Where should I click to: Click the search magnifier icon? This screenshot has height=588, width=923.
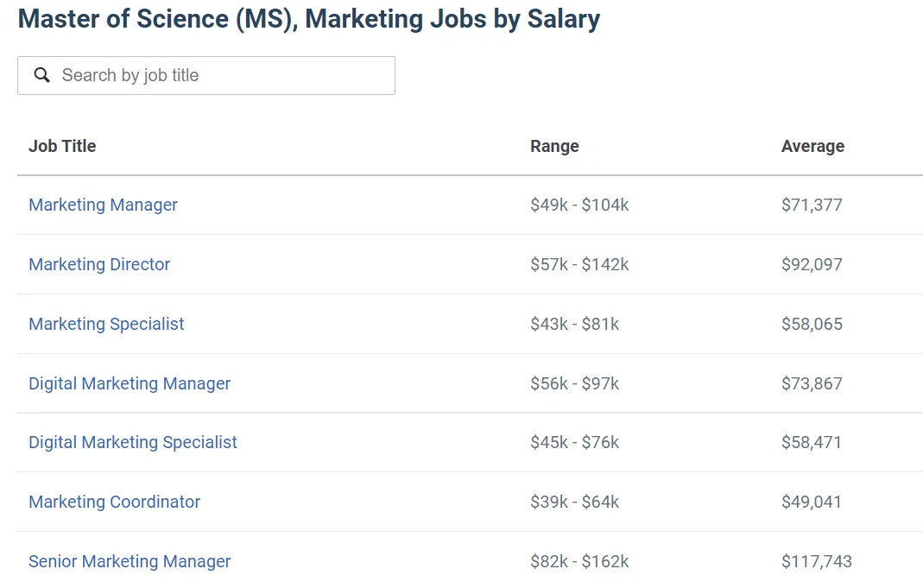point(41,76)
